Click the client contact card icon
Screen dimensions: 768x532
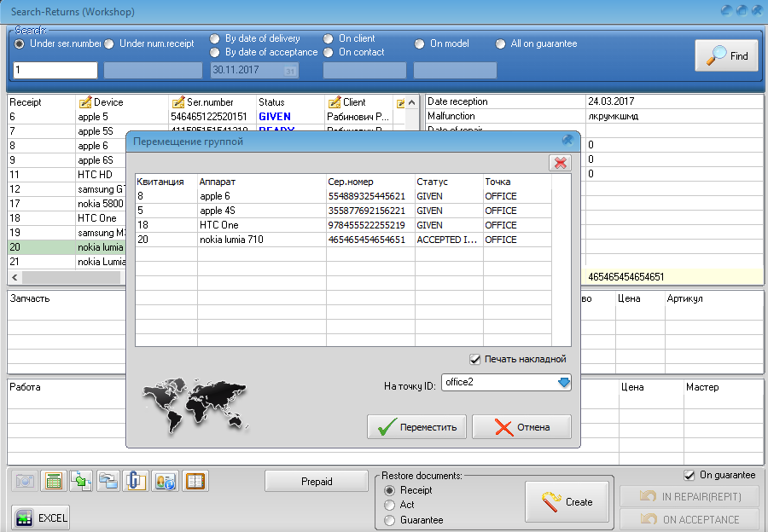165,482
